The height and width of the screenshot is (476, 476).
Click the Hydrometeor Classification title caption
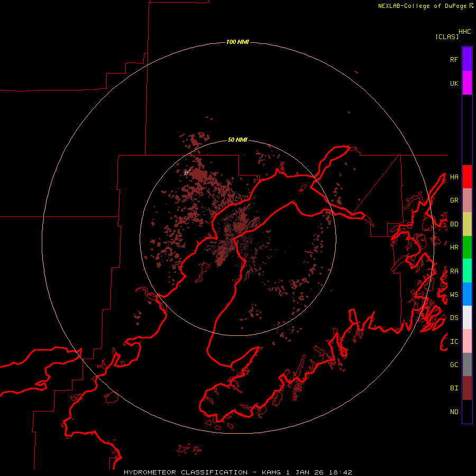click(237, 472)
